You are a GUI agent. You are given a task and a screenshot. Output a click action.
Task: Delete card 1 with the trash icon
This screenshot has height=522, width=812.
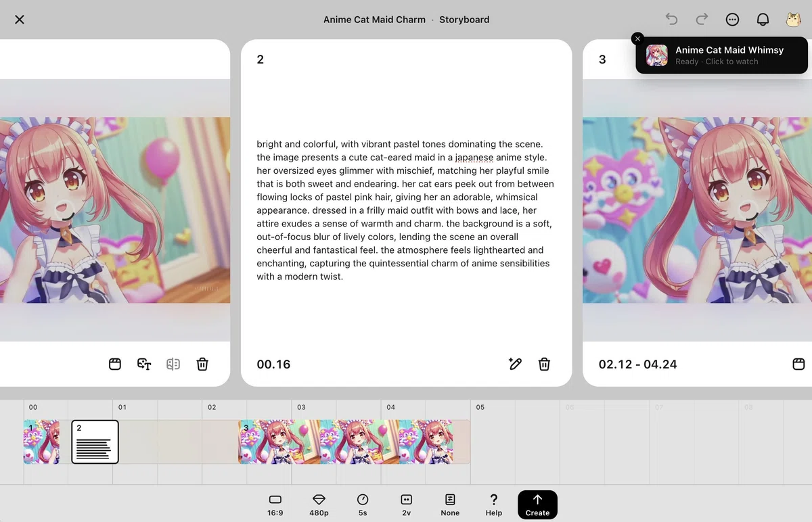[x=202, y=364]
